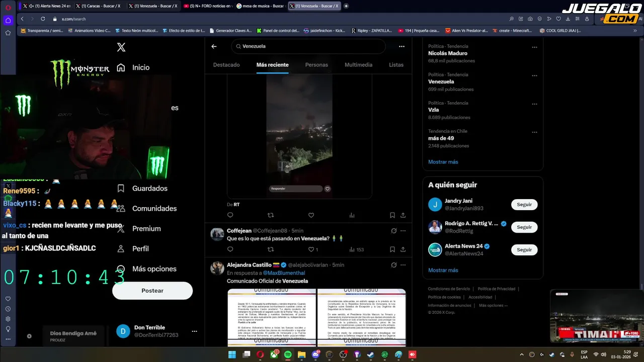Image resolution: width=644 pixels, height=362 pixels.
Task: Open Windows Start menu
Action: coord(232,354)
